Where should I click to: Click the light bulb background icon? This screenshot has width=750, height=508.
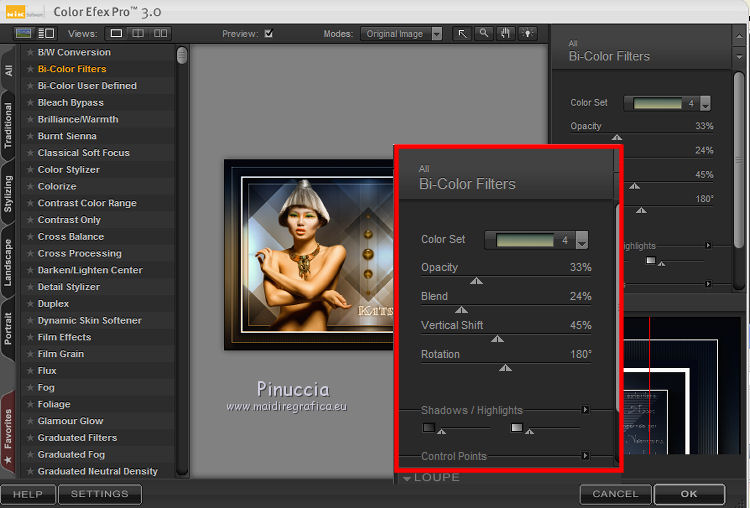pos(528,33)
